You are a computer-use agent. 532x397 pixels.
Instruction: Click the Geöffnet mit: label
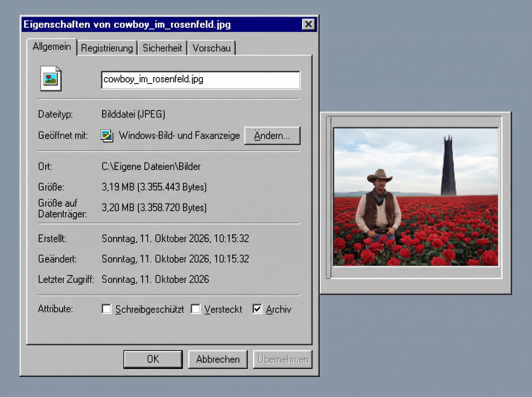click(x=63, y=136)
